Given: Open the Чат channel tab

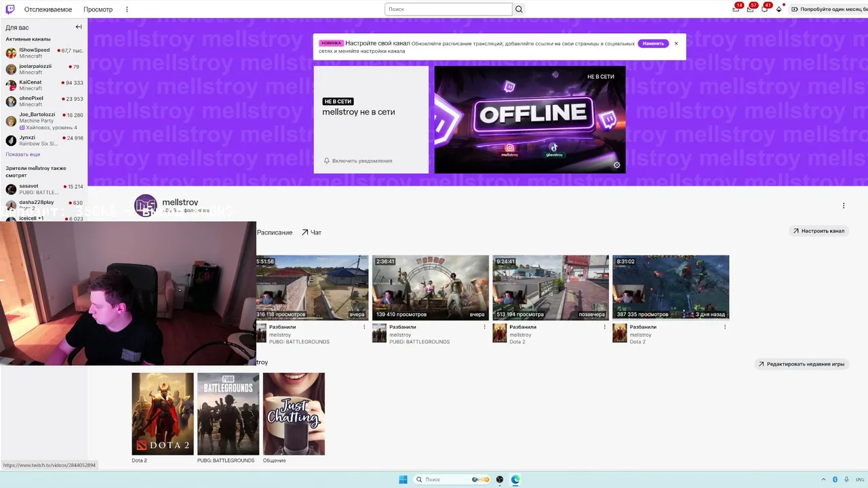Looking at the screenshot, I should 311,232.
